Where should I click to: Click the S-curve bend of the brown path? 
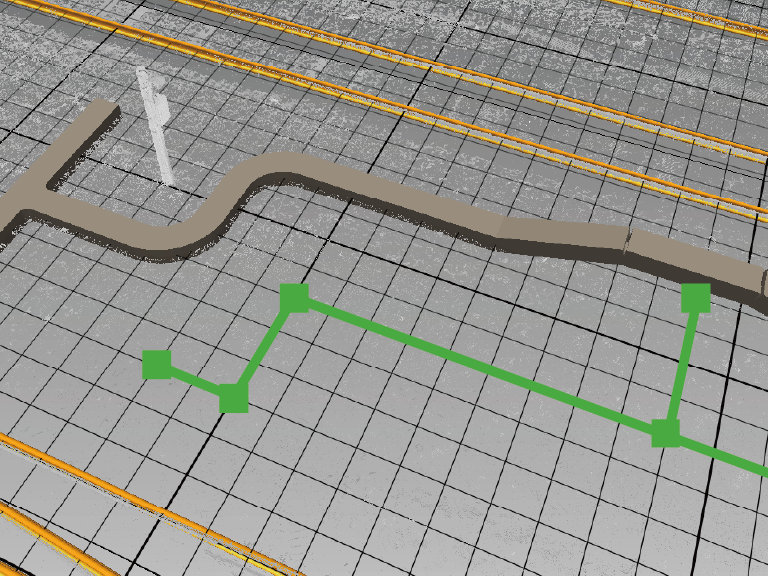tap(225, 210)
